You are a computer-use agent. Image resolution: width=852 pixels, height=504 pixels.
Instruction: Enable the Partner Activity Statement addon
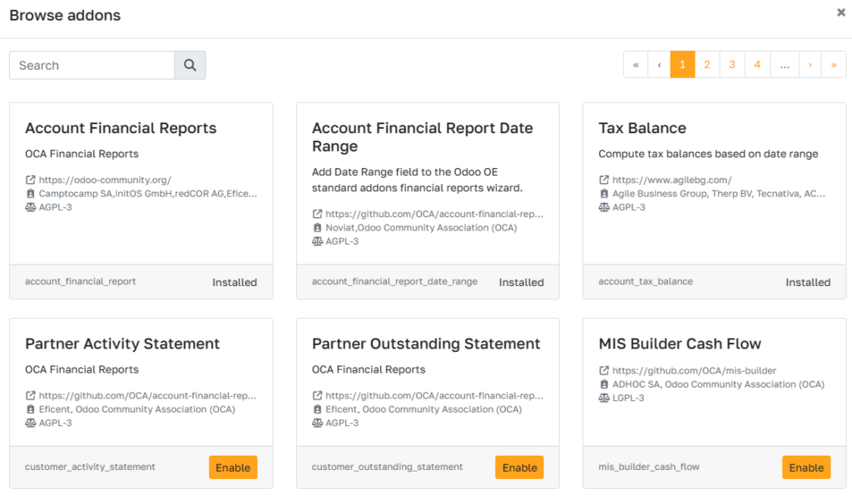(x=233, y=467)
